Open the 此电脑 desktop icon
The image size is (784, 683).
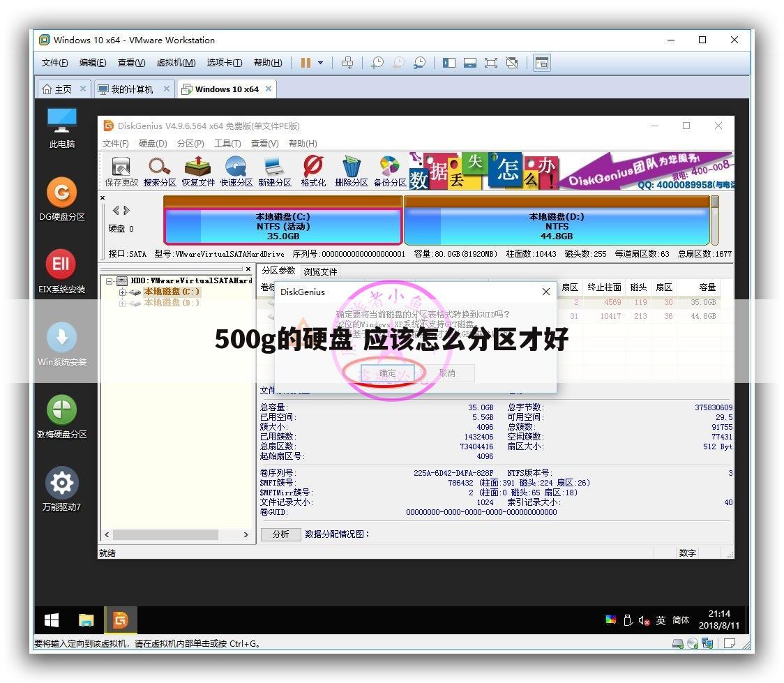[61, 128]
